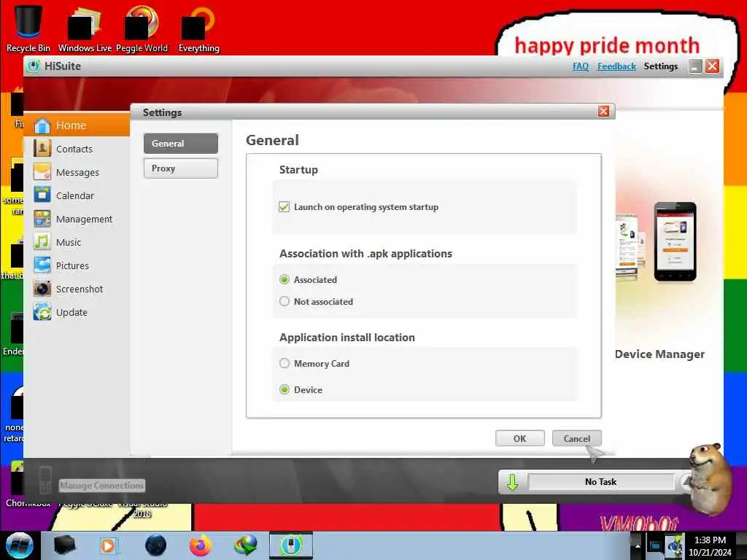The width and height of the screenshot is (747, 560).
Task: Close the Settings dialog
Action: [603, 112]
